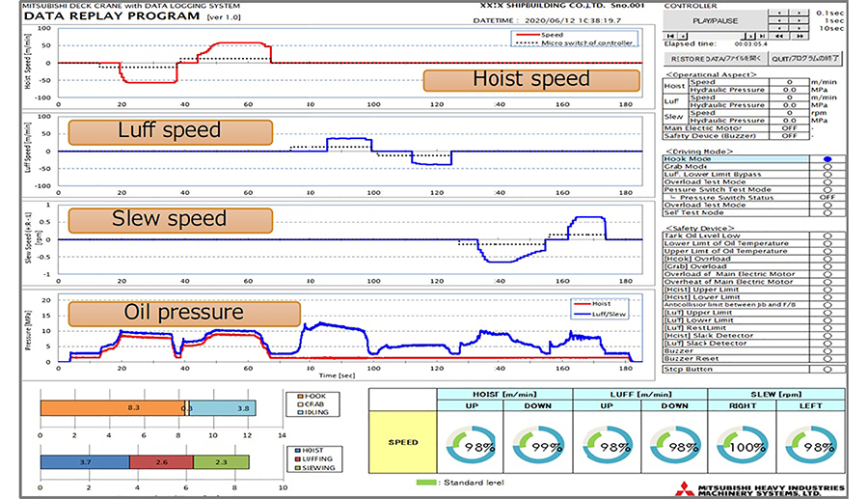
Task: Click the red Speed legend line in hoist chart
Action: [x=527, y=35]
